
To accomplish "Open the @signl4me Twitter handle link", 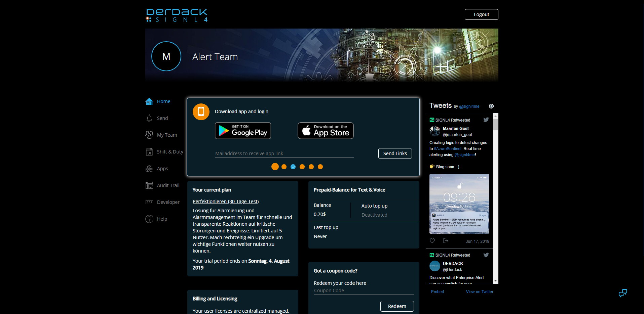I will point(469,106).
